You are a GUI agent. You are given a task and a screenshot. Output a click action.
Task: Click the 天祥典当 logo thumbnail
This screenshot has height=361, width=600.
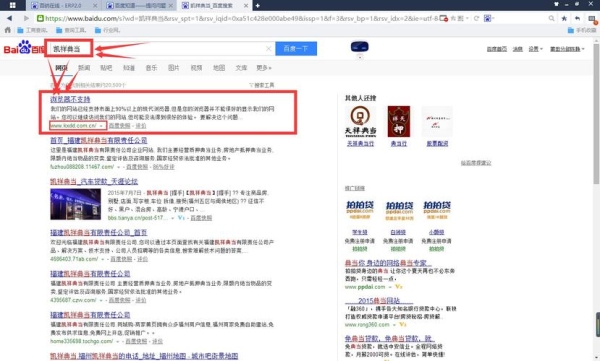[x=360, y=122]
